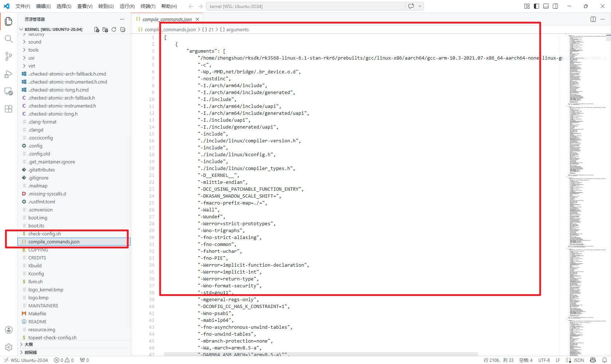The image size is (611, 364).
Task: Open Extensions view
Action: [9, 109]
